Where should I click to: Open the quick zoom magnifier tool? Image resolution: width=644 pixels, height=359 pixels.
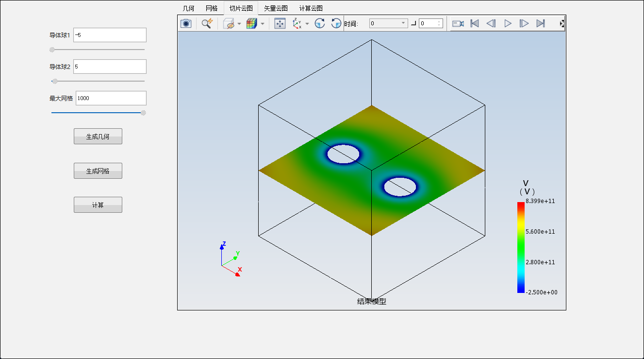(207, 23)
